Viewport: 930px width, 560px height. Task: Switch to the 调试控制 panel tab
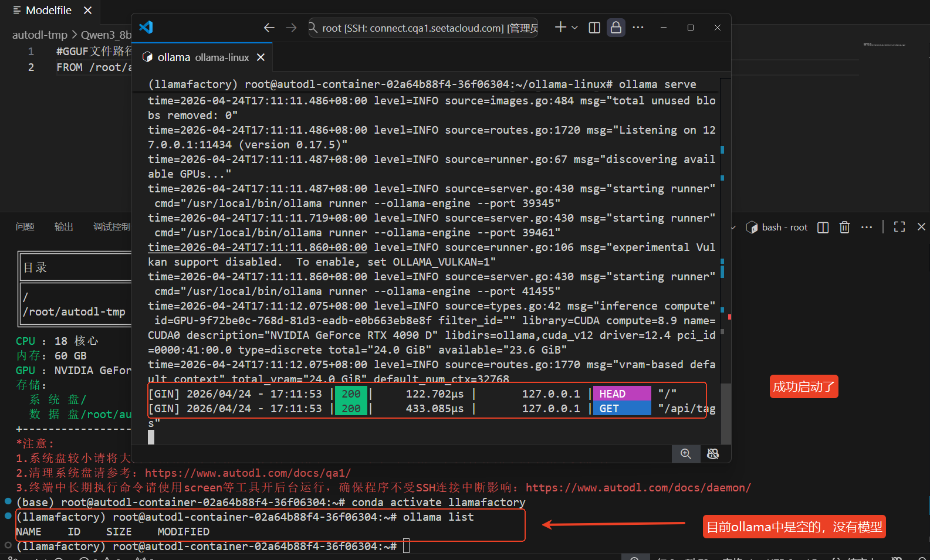[x=111, y=227]
